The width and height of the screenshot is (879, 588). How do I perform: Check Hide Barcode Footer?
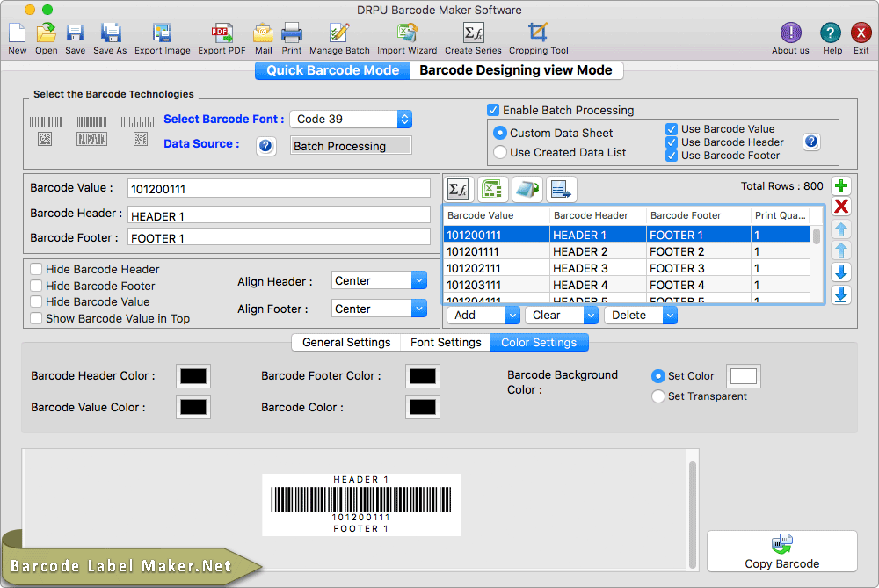36,286
